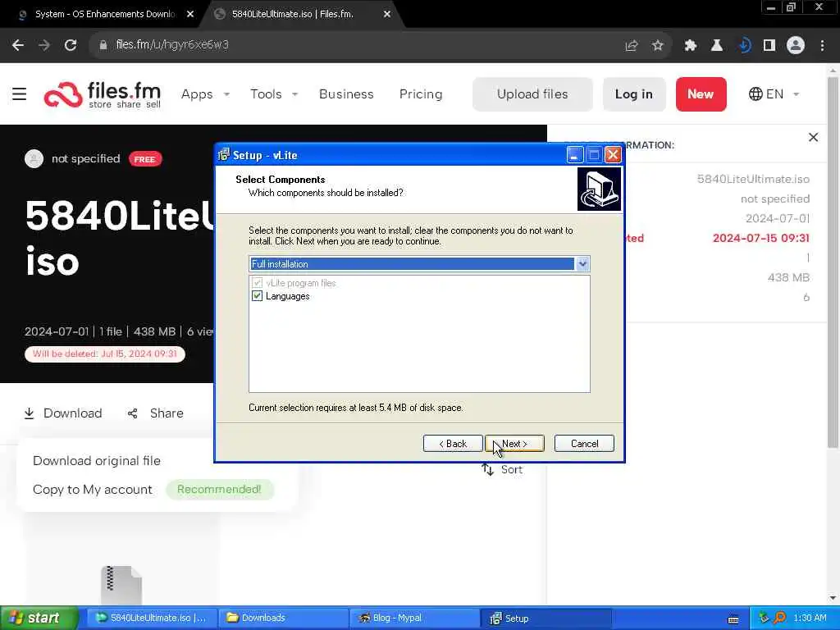Click the Recommended! badge
Image resolution: width=840 pixels, height=630 pixels.
tap(219, 490)
